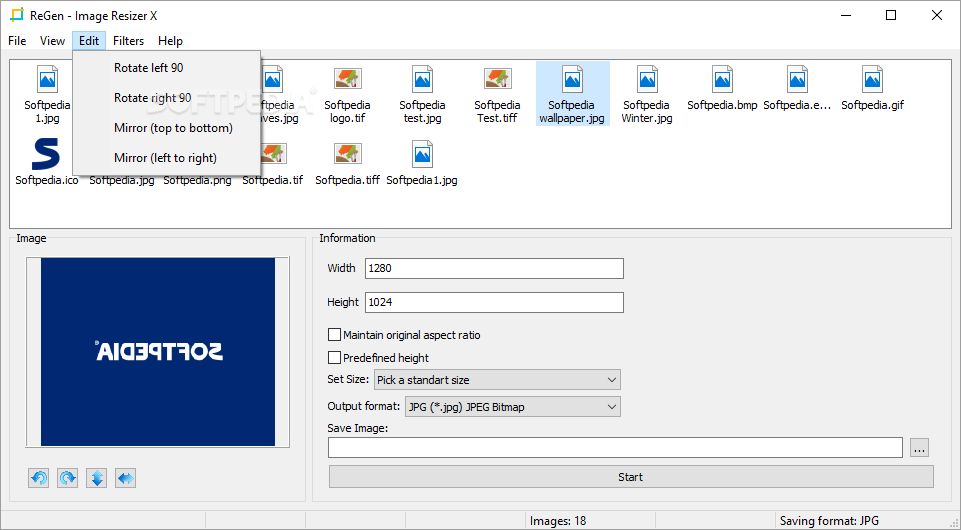Open the View menu
This screenshot has width=961, height=530.
pyautogui.click(x=52, y=40)
